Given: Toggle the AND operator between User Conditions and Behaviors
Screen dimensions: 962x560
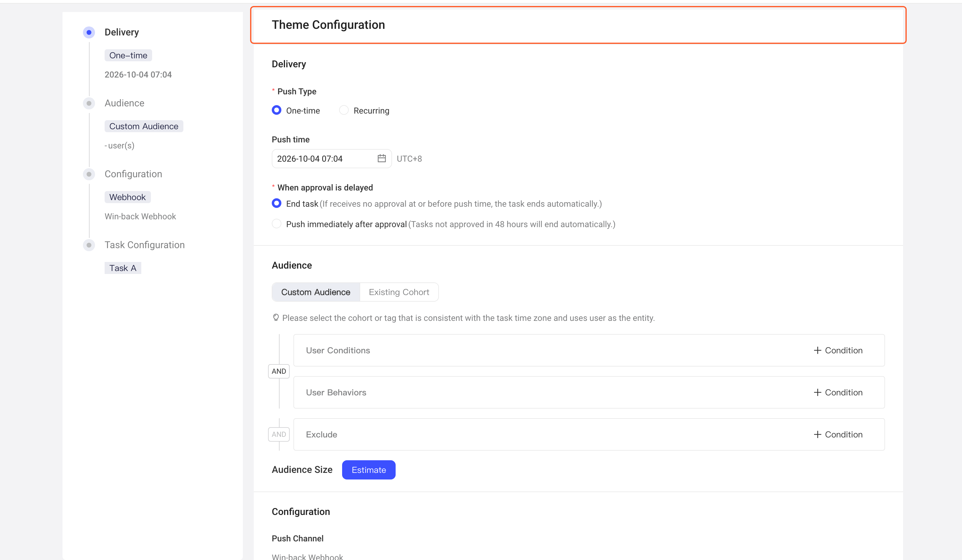Looking at the screenshot, I should pyautogui.click(x=279, y=371).
